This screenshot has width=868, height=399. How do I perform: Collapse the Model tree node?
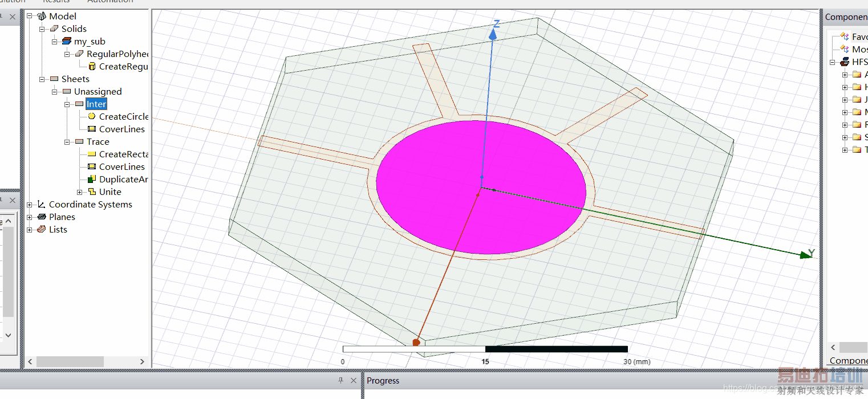30,16
